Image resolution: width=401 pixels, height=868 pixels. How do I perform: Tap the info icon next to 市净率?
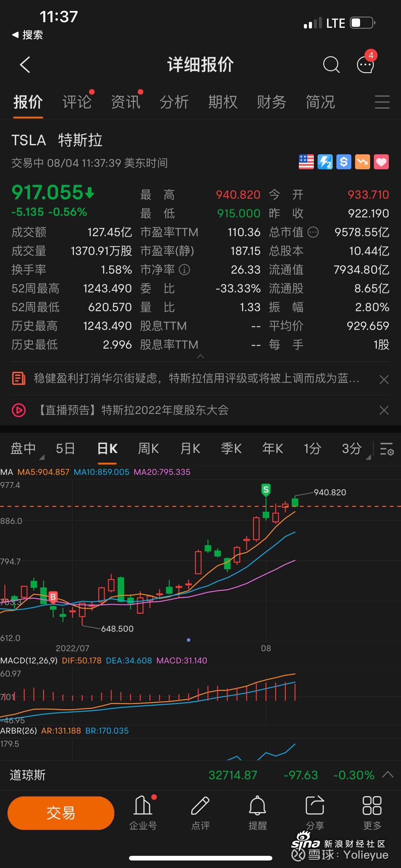(184, 270)
